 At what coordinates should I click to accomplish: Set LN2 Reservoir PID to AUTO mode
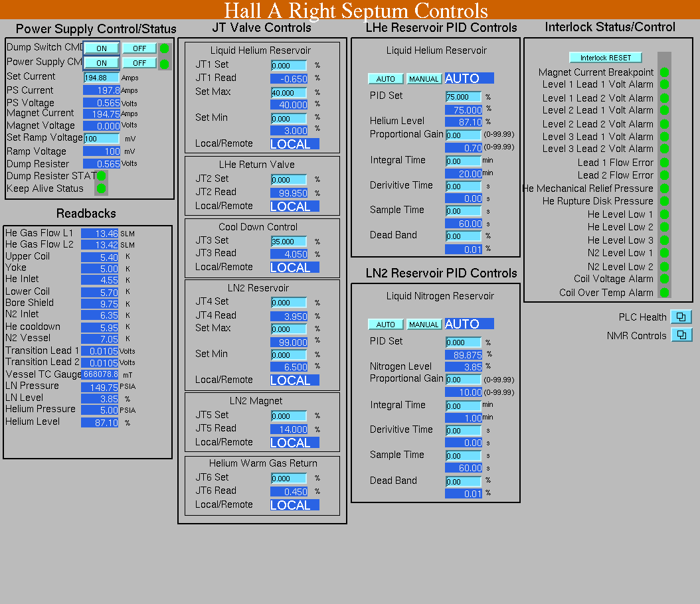386,325
